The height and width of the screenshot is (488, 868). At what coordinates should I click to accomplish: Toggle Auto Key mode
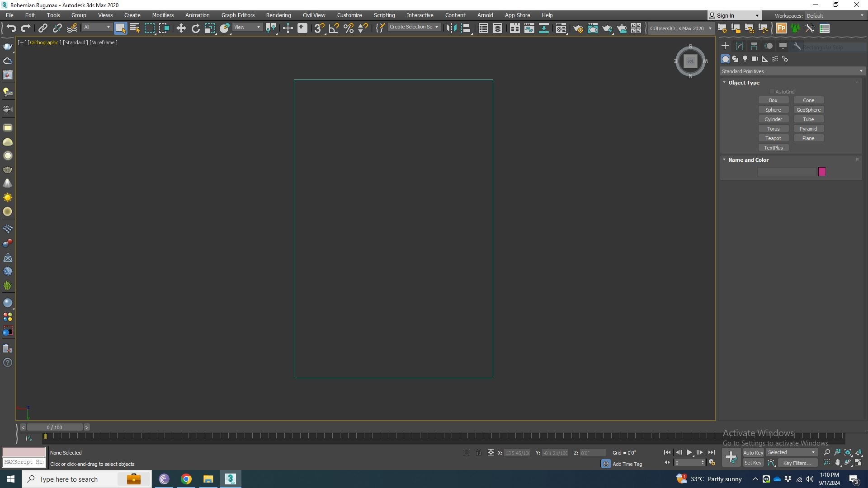coord(753,453)
